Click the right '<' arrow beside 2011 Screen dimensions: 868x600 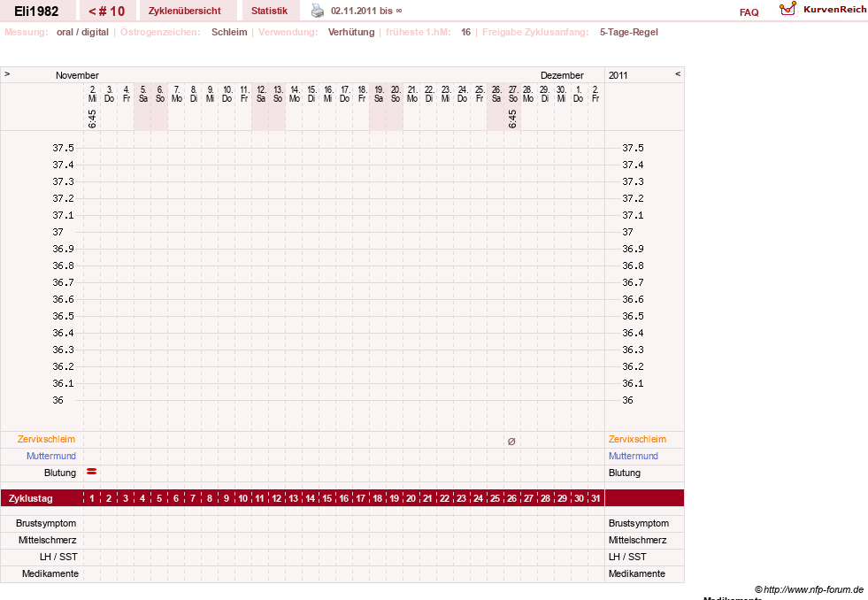tap(678, 73)
